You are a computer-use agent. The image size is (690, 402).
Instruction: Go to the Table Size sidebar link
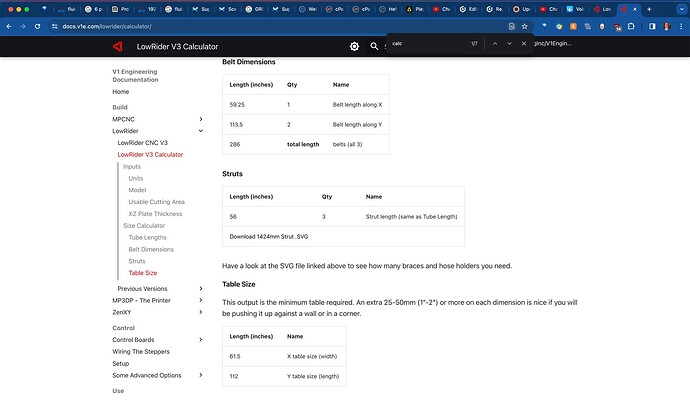tap(143, 273)
